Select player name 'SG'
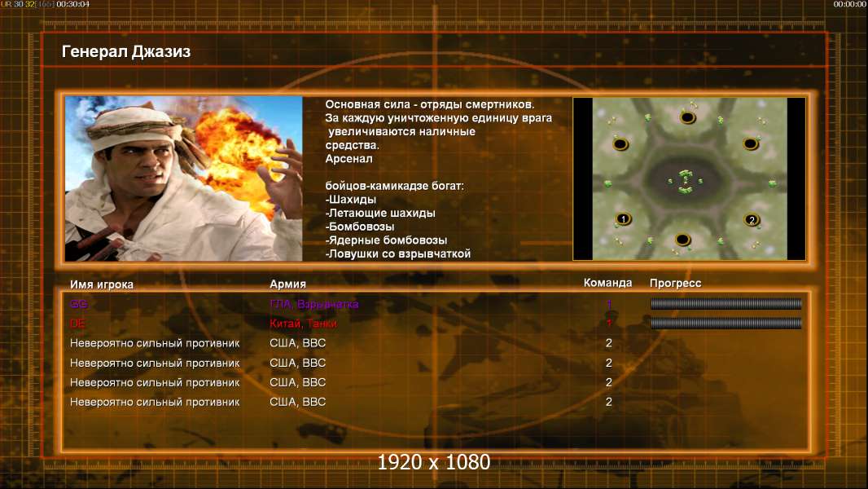 [79, 303]
